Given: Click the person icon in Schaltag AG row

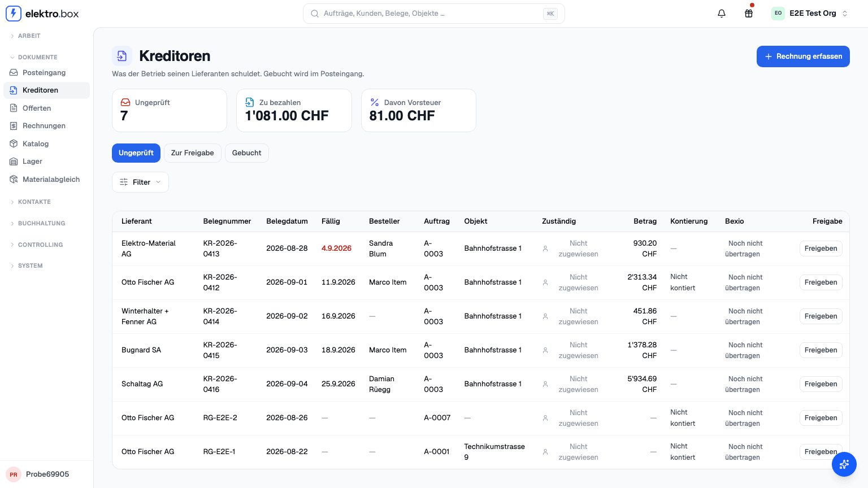Looking at the screenshot, I should pos(545,384).
